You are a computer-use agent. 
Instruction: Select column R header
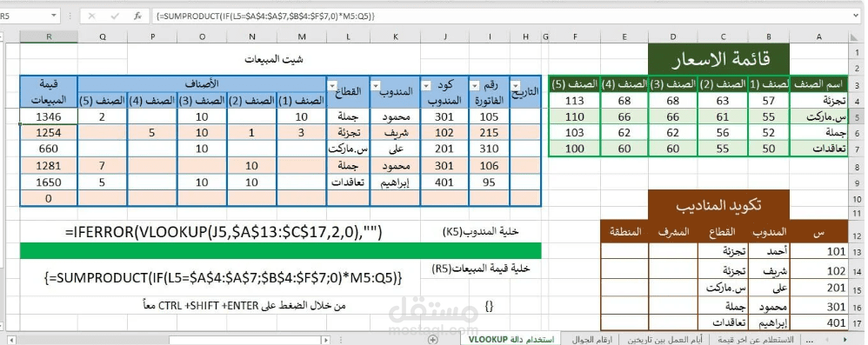click(49, 37)
